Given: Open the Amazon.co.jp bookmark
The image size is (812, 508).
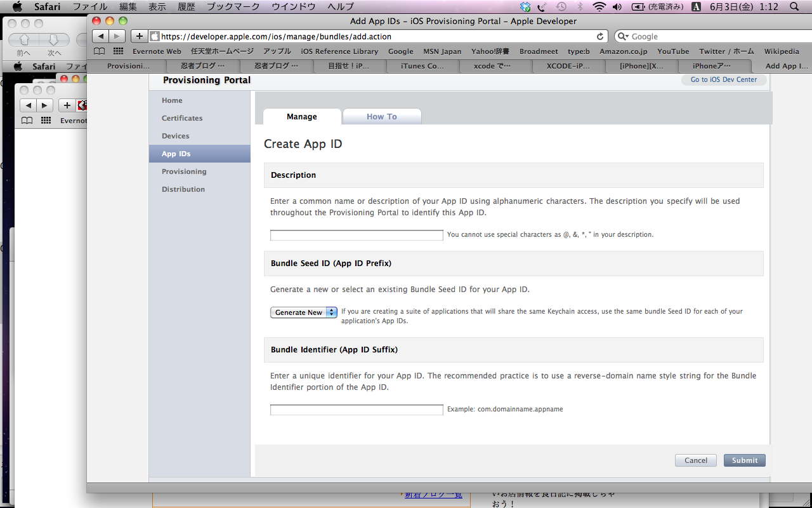Looking at the screenshot, I should (x=624, y=51).
